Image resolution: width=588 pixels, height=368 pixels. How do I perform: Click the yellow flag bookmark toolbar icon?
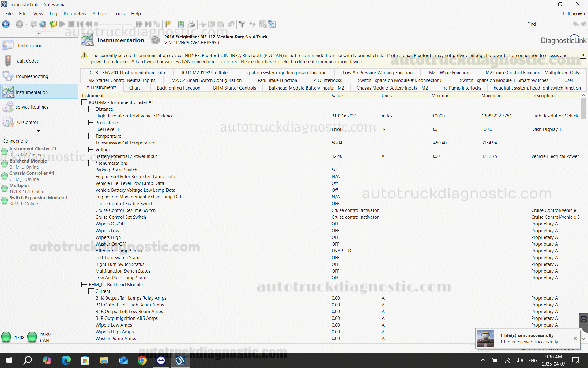[168, 24]
